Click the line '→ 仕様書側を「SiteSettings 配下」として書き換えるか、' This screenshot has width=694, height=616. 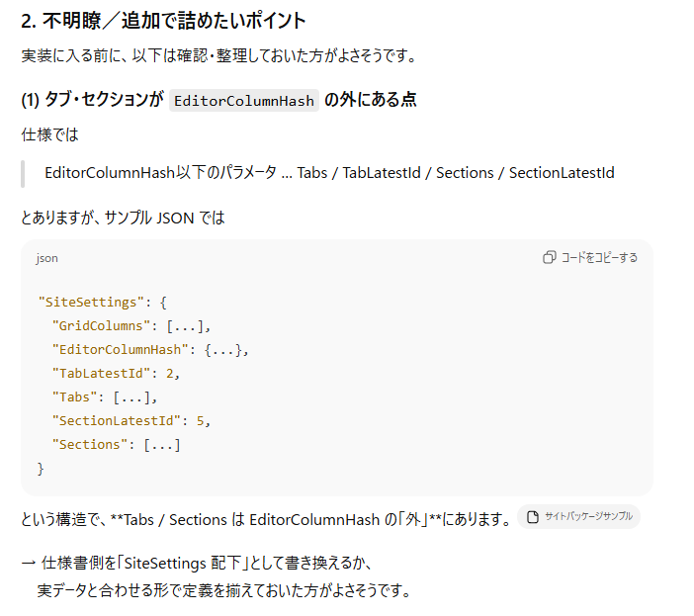[x=197, y=564]
